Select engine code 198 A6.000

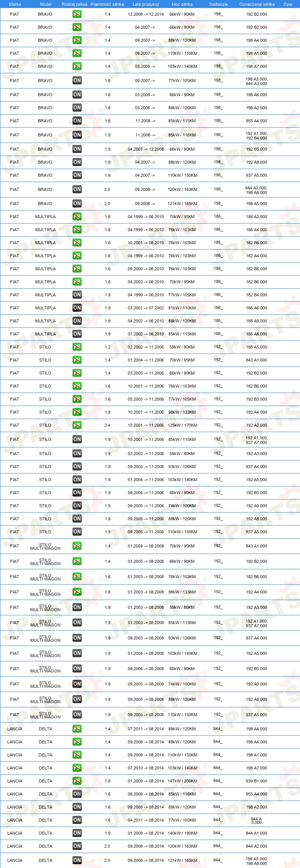[256, 95]
